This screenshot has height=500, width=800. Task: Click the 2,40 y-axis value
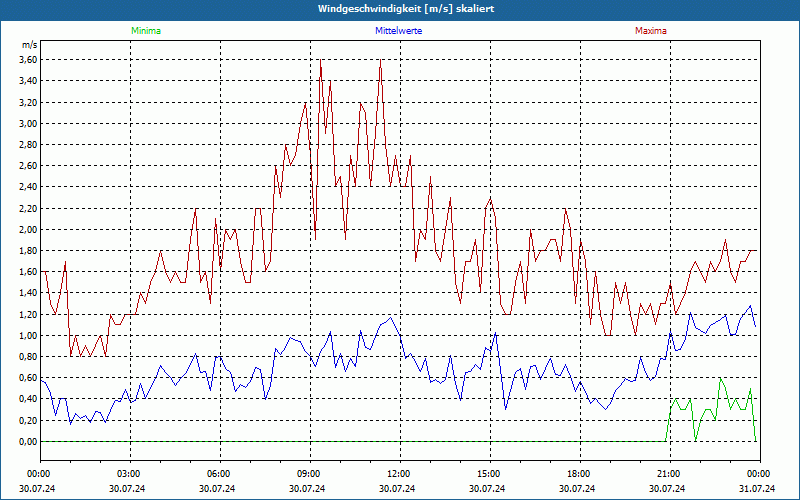coord(28,187)
